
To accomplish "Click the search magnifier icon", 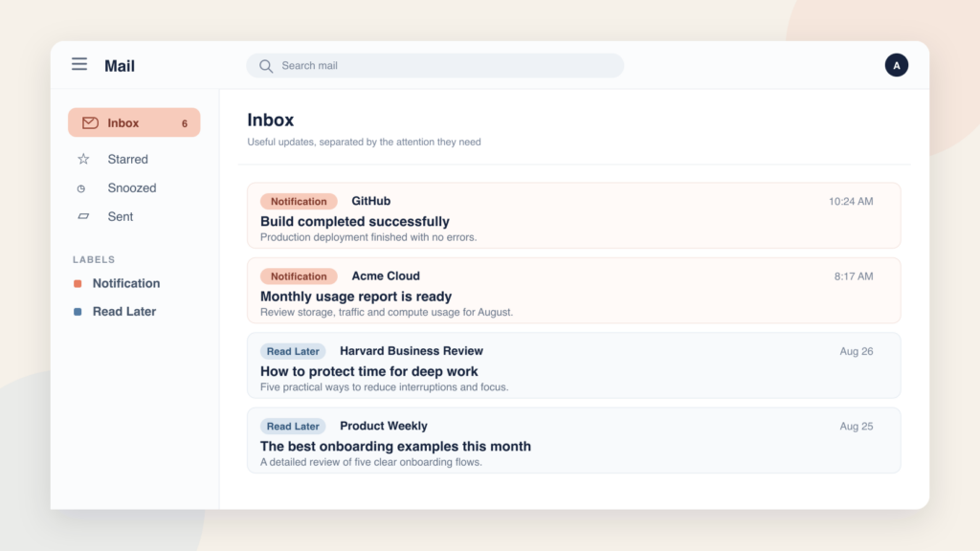I will point(266,66).
